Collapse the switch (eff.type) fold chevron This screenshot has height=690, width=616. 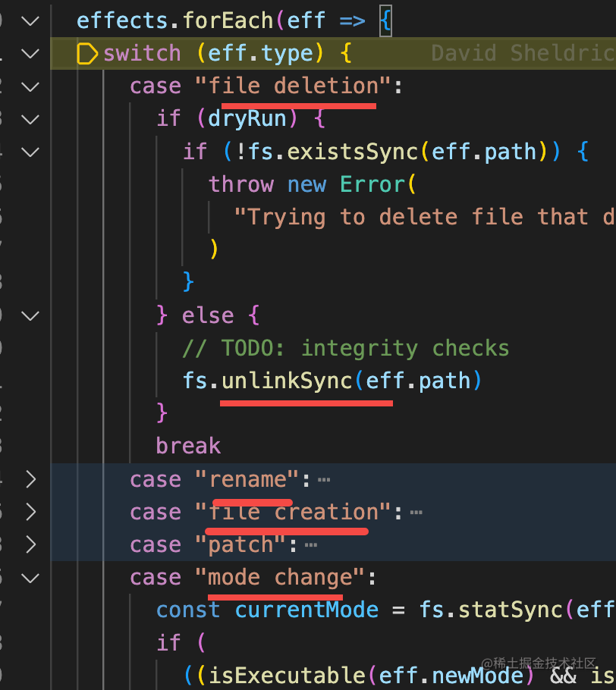pyautogui.click(x=30, y=54)
